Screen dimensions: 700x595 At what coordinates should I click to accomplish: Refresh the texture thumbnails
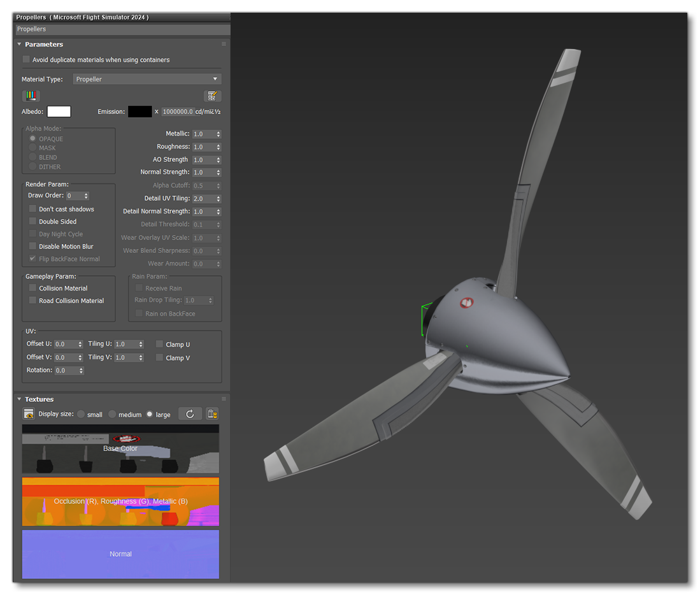(190, 413)
